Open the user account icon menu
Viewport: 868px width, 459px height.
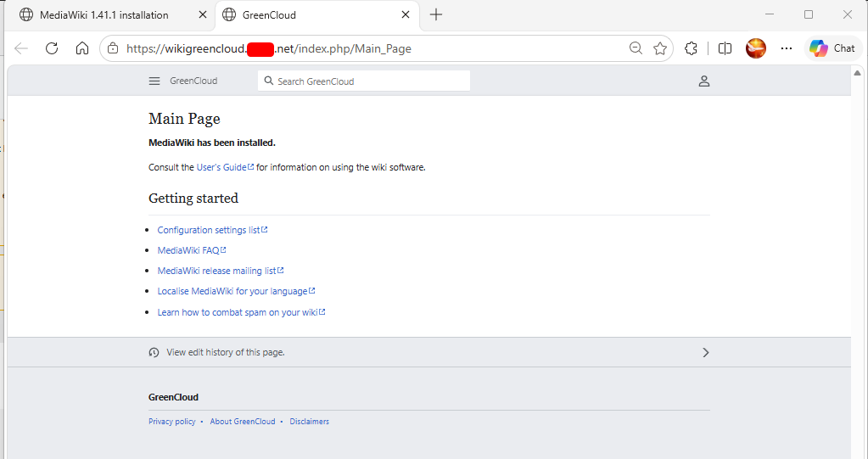pos(703,81)
